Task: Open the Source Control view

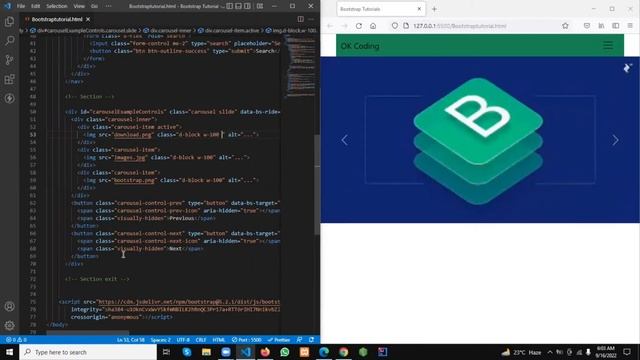Action: [x=9, y=60]
